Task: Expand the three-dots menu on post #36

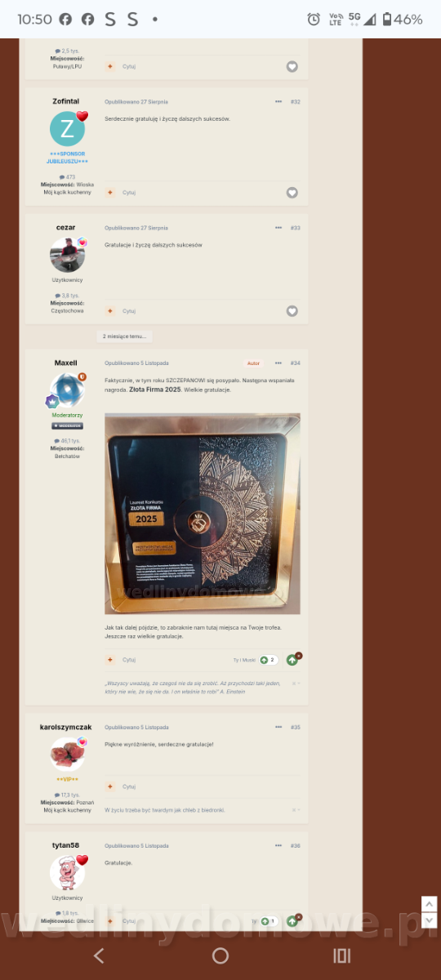Action: (278, 845)
